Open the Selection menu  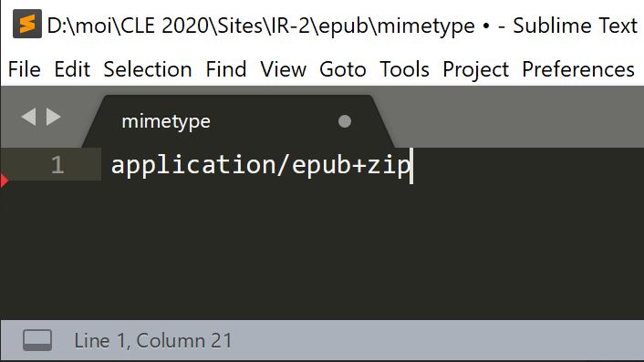coord(148,69)
